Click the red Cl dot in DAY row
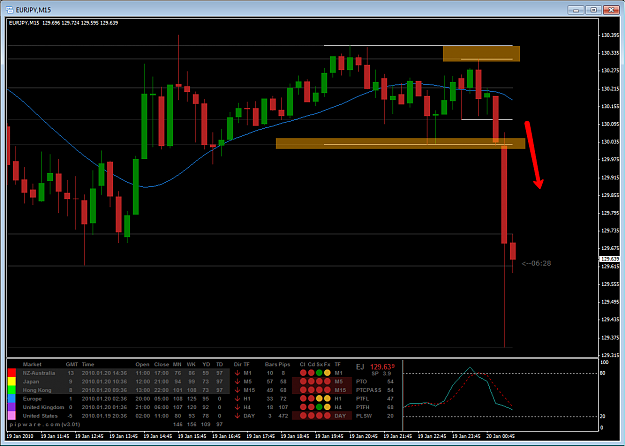625x446 pixels. tap(303, 416)
